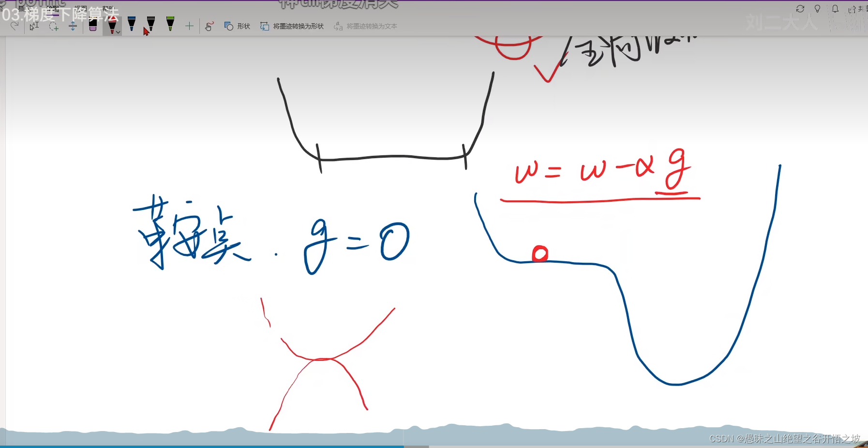This screenshot has width=868, height=448.
Task: Click the insert space tool
Action: [x=73, y=26]
